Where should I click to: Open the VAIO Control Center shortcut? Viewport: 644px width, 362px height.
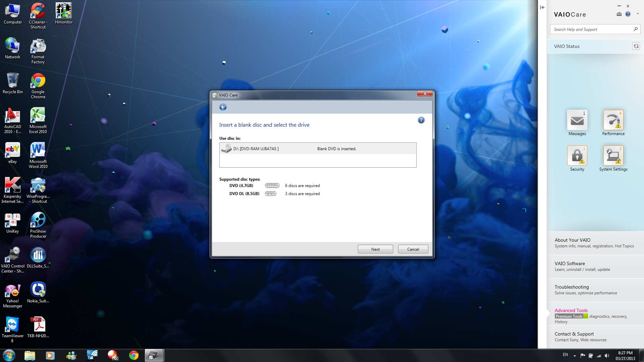click(13, 260)
